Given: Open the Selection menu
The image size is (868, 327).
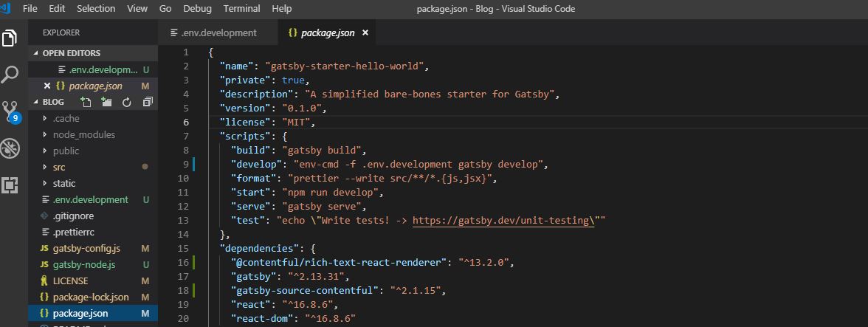Looking at the screenshot, I should click(96, 8).
